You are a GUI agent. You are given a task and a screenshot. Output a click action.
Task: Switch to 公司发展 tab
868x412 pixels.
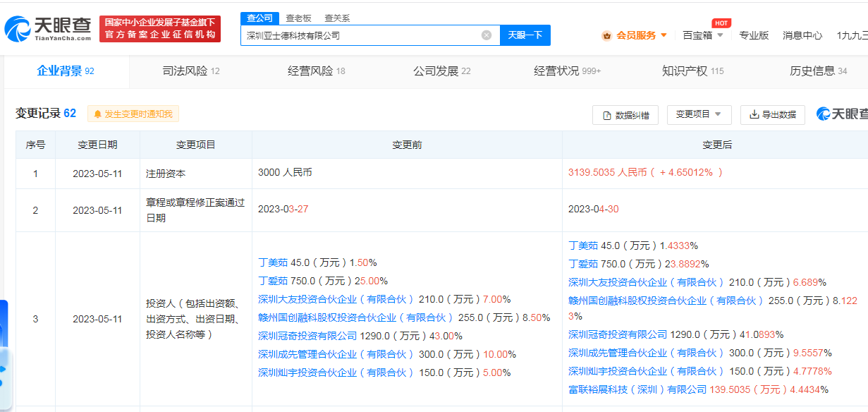[x=442, y=71]
